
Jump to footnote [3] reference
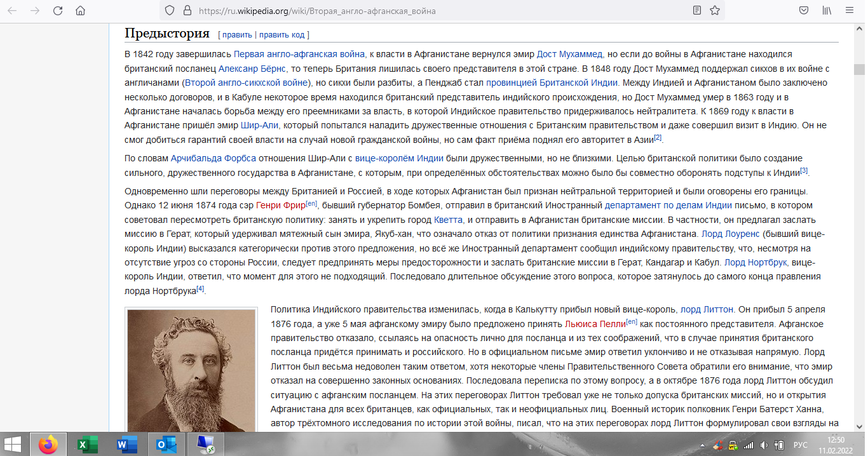804,170
